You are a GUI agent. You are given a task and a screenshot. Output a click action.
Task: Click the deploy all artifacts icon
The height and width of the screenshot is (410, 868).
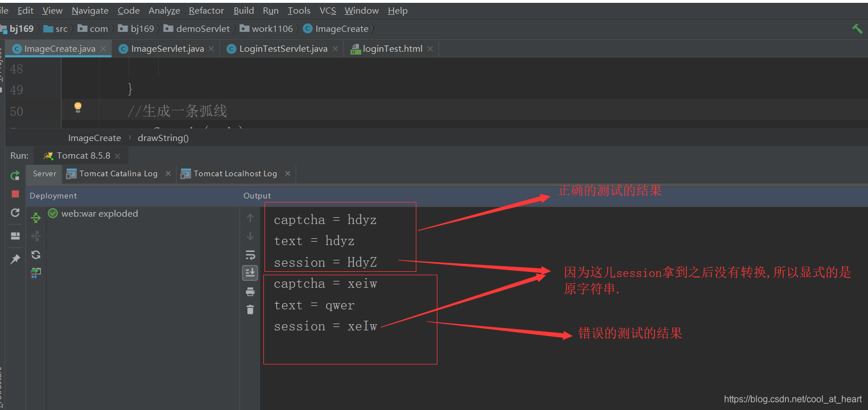tap(36, 217)
